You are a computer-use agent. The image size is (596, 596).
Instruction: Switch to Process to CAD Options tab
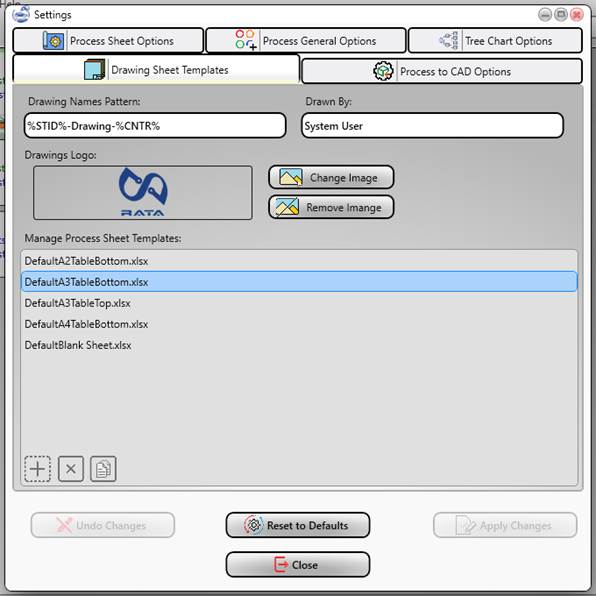click(442, 71)
